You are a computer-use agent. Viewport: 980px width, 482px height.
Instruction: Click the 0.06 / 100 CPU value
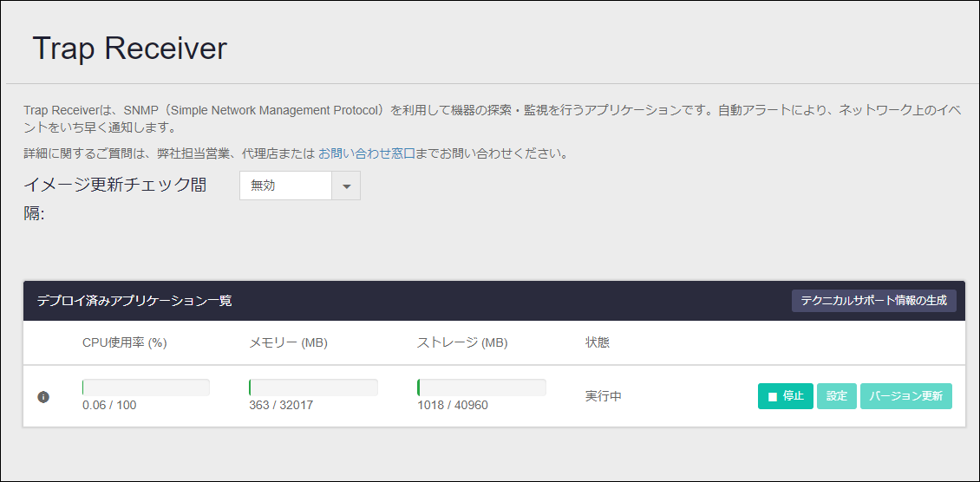109,405
